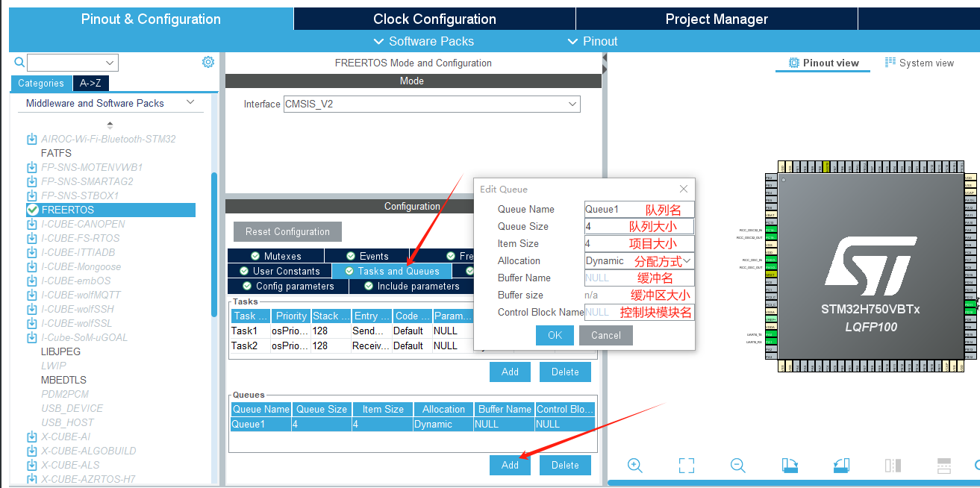Click download icon beside I-CUBE-wolfMQTT

coord(32,295)
